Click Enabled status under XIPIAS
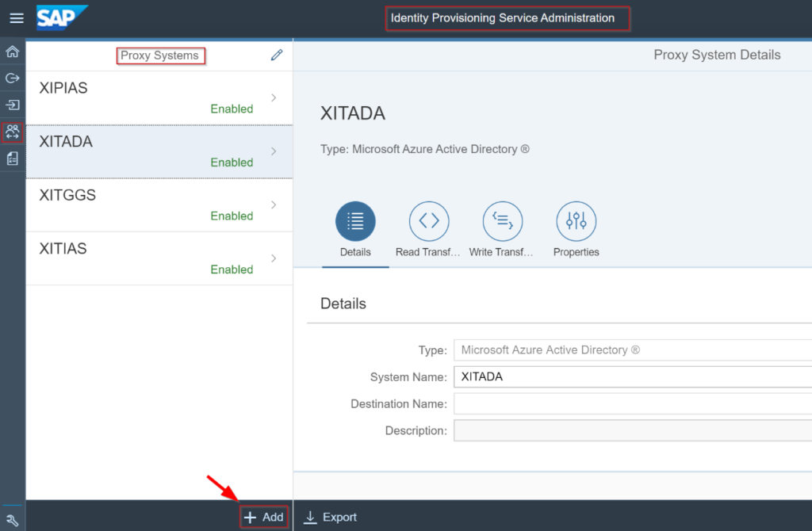The height and width of the screenshot is (531, 812). (x=232, y=109)
